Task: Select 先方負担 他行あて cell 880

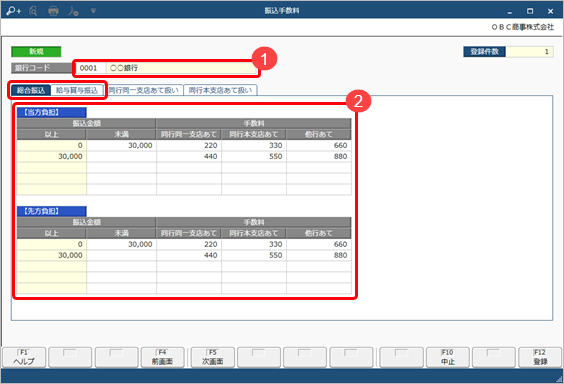Action: [x=319, y=255]
